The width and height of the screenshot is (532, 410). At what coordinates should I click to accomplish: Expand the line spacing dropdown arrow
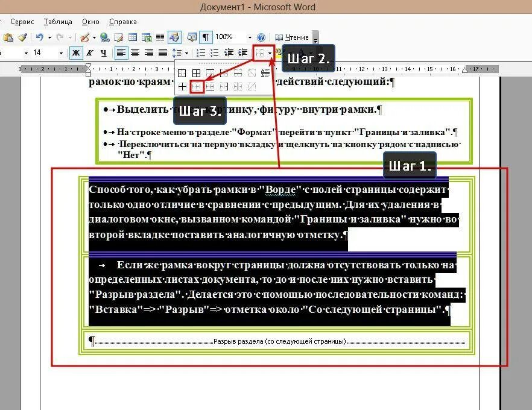186,52
